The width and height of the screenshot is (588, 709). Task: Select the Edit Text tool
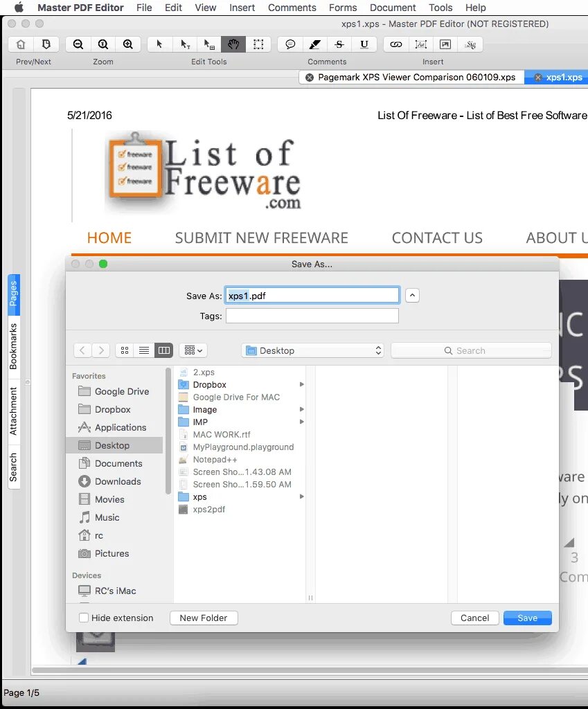(184, 44)
